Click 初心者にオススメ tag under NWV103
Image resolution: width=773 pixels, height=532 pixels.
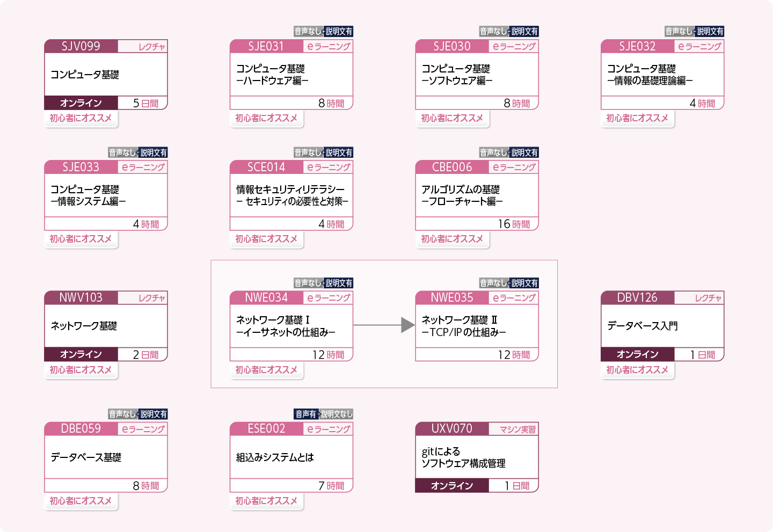pos(81,370)
